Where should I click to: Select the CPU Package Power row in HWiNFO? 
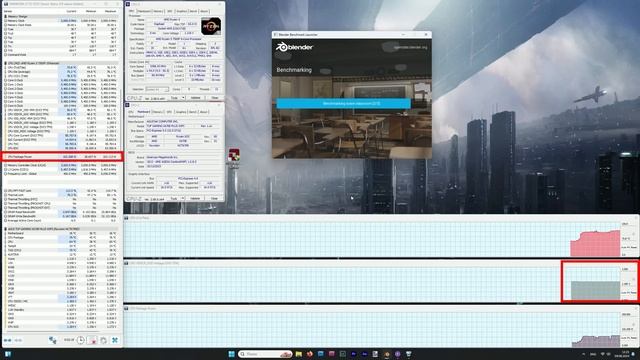[x=61, y=156]
